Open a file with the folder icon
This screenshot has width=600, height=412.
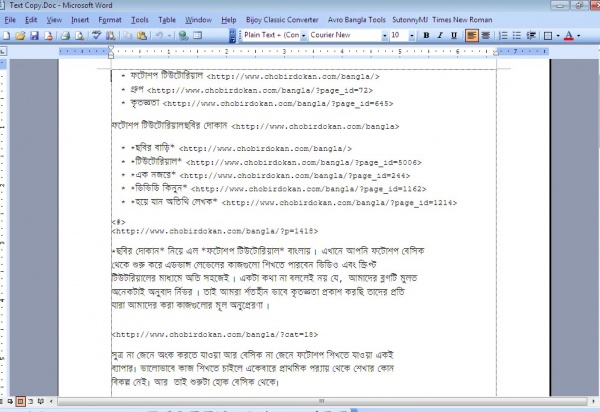tap(20, 36)
